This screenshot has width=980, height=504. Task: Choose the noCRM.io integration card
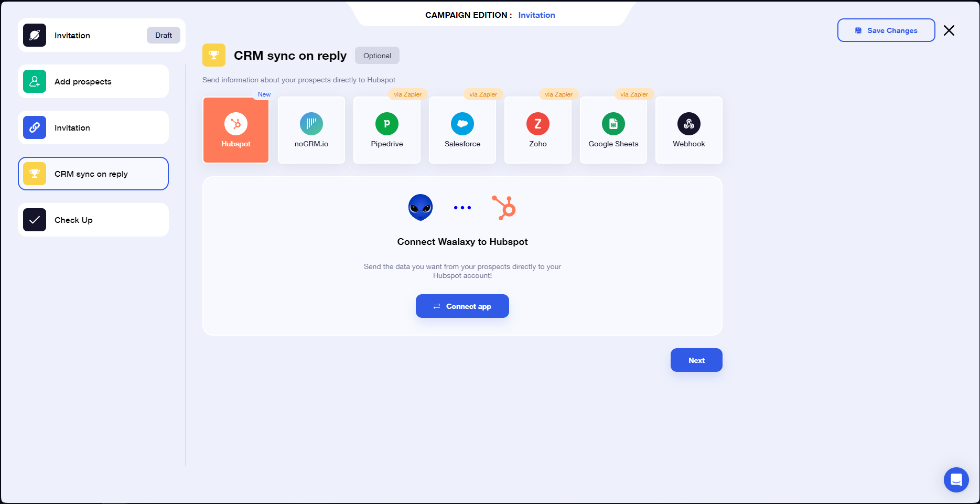click(x=311, y=130)
